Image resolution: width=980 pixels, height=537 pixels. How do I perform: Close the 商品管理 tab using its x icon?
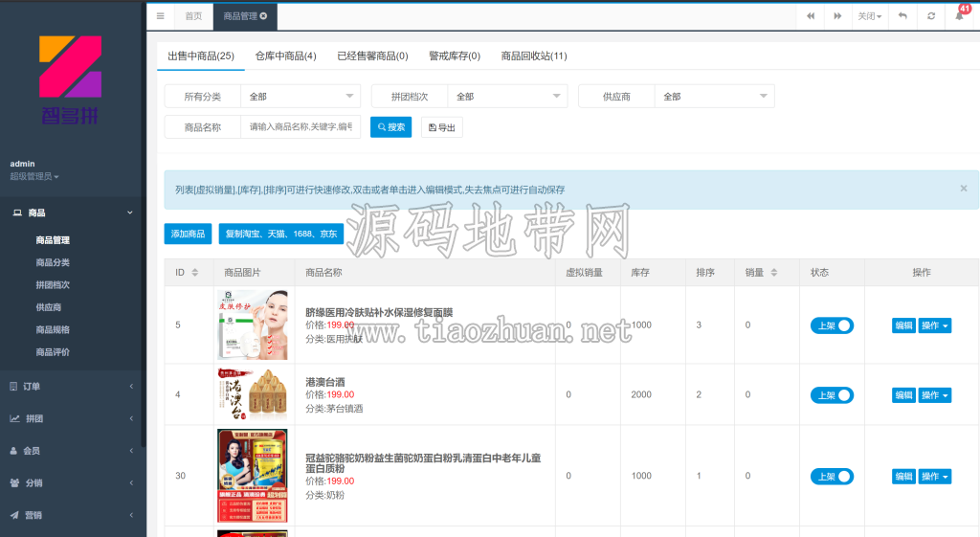pos(264,16)
